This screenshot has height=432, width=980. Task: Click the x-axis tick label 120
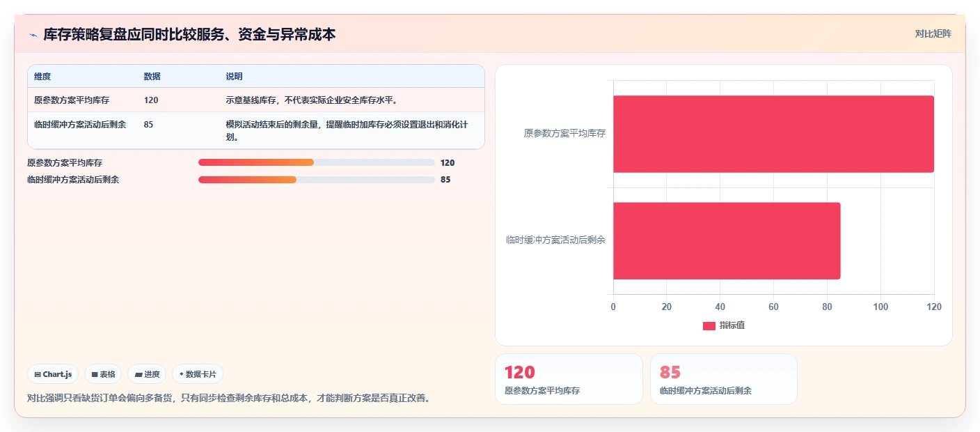934,307
